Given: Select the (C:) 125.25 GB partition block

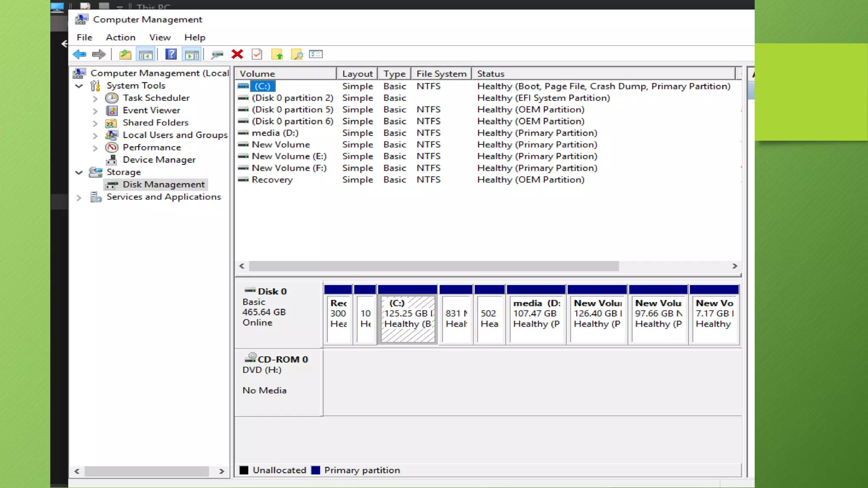Looking at the screenshot, I should (x=408, y=315).
